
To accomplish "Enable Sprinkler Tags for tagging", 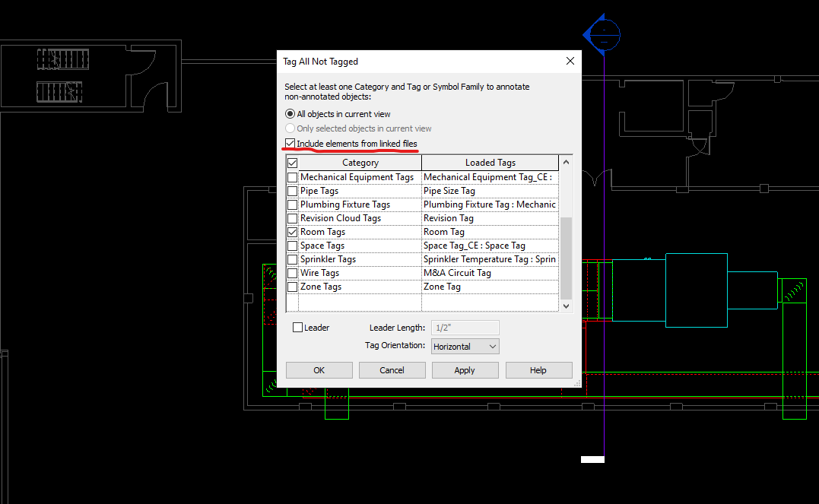I will click(x=293, y=258).
